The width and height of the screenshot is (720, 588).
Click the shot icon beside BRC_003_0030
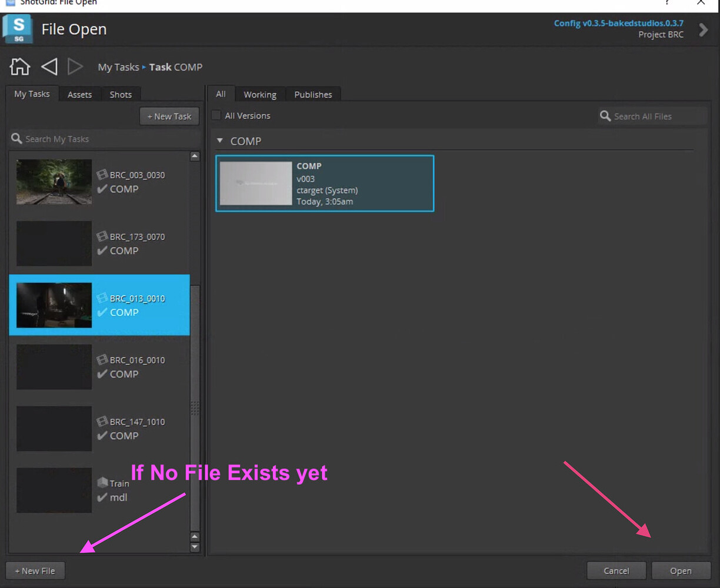click(102, 175)
